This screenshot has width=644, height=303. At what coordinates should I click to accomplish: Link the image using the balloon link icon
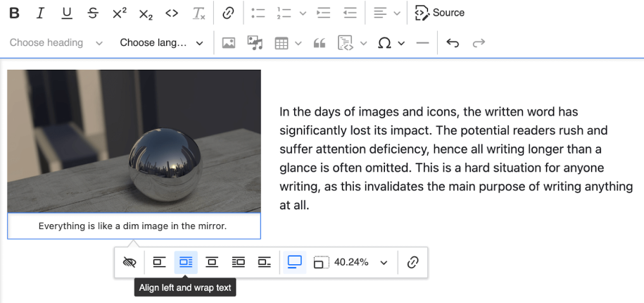pyautogui.click(x=412, y=262)
